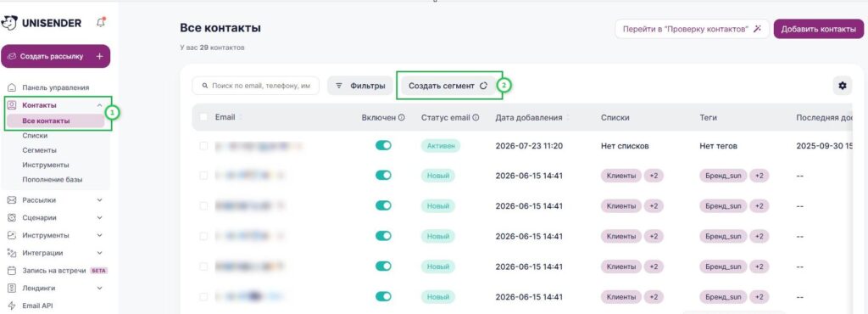
Task: Click Перейти в Проверку контактов button
Action: [692, 29]
